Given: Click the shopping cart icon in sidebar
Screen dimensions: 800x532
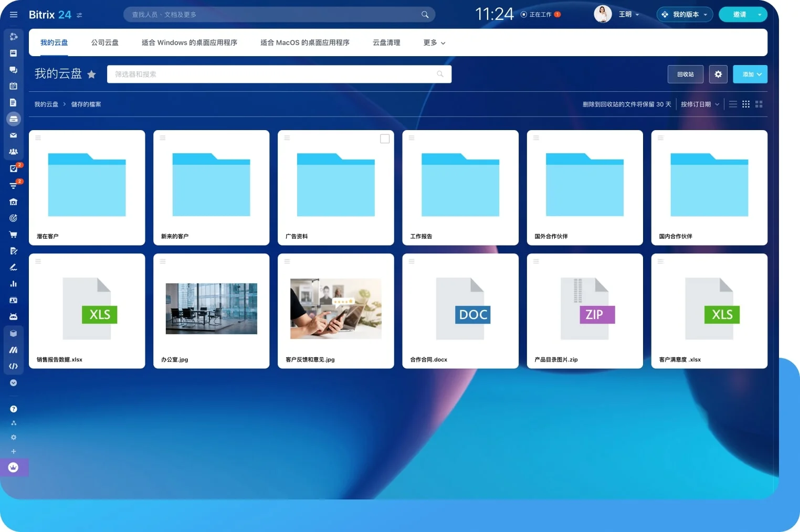Looking at the screenshot, I should pos(14,235).
